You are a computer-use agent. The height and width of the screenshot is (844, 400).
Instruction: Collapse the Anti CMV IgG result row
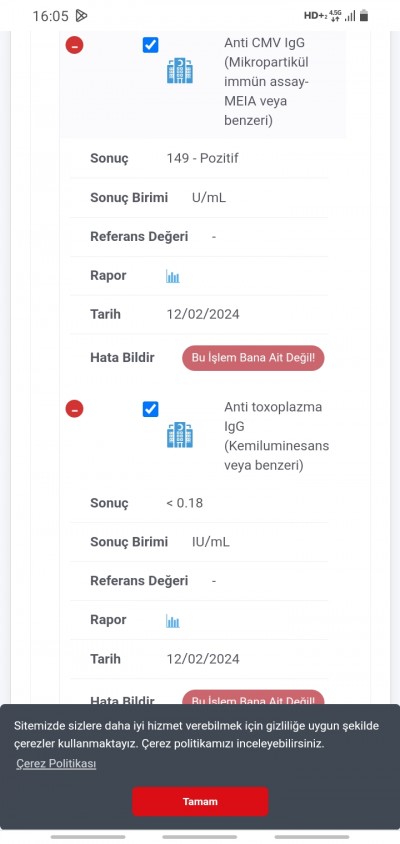[x=74, y=45]
